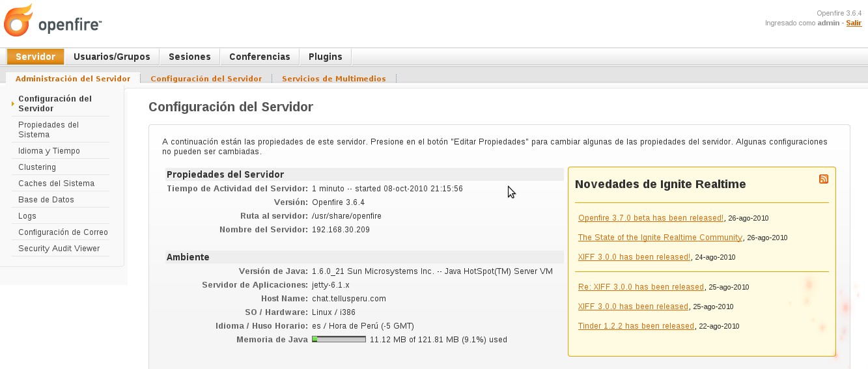
Task: Open 'Re: XIFF 3.0.0 has been released' link
Action: (x=641, y=287)
